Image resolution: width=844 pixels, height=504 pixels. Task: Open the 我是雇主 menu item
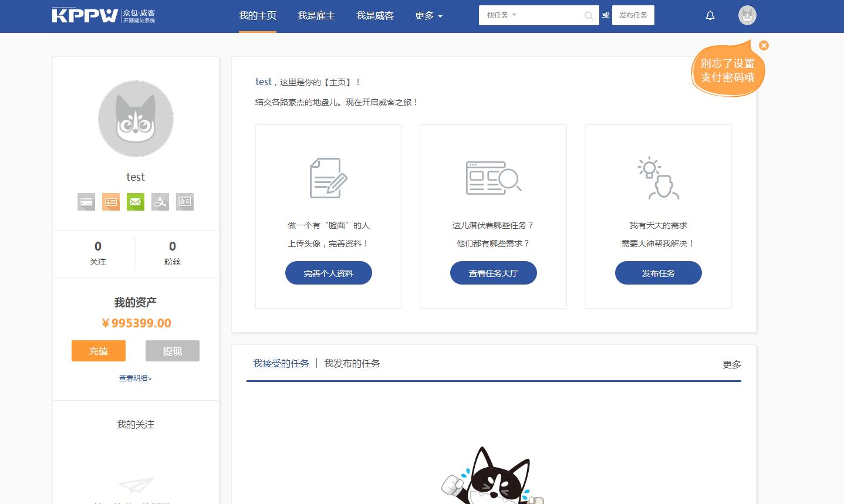click(x=316, y=16)
